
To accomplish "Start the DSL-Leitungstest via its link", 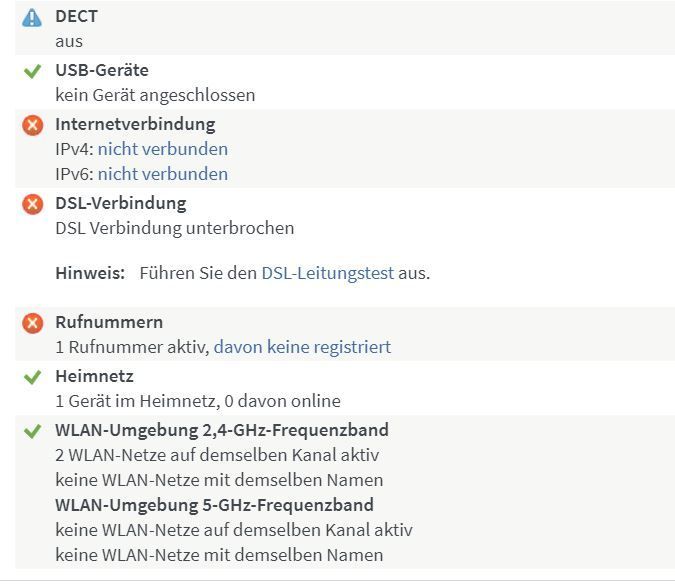I will coord(327,273).
